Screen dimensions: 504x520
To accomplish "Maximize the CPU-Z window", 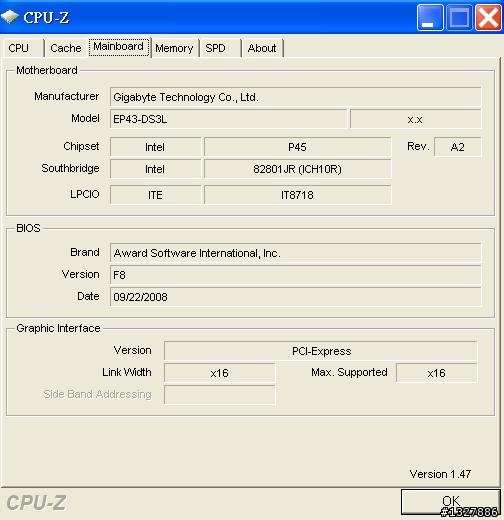I will coord(459,18).
